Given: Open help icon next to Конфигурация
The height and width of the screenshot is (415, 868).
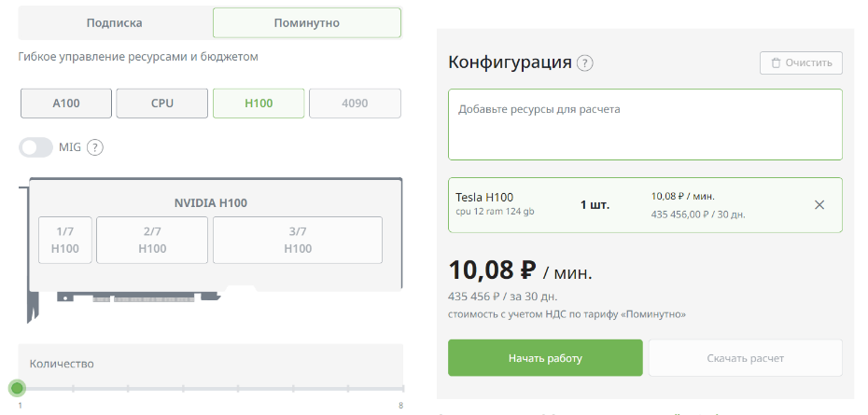Looking at the screenshot, I should click(584, 63).
